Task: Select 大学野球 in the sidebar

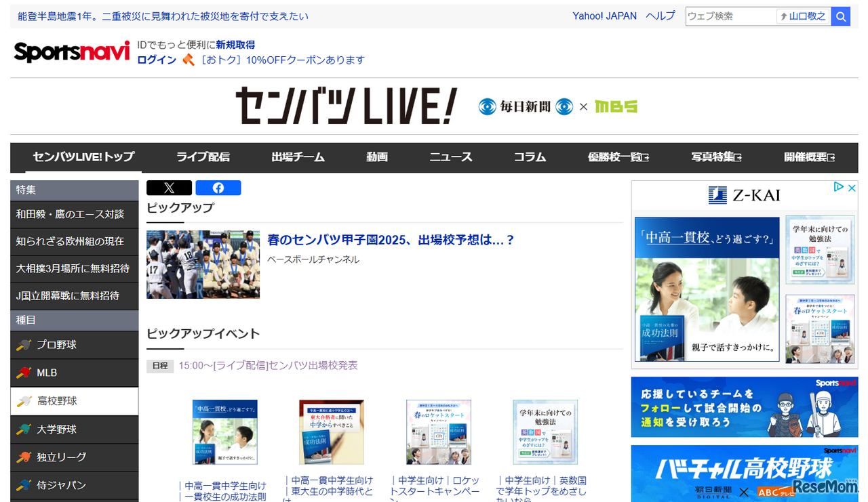Action: 75,430
